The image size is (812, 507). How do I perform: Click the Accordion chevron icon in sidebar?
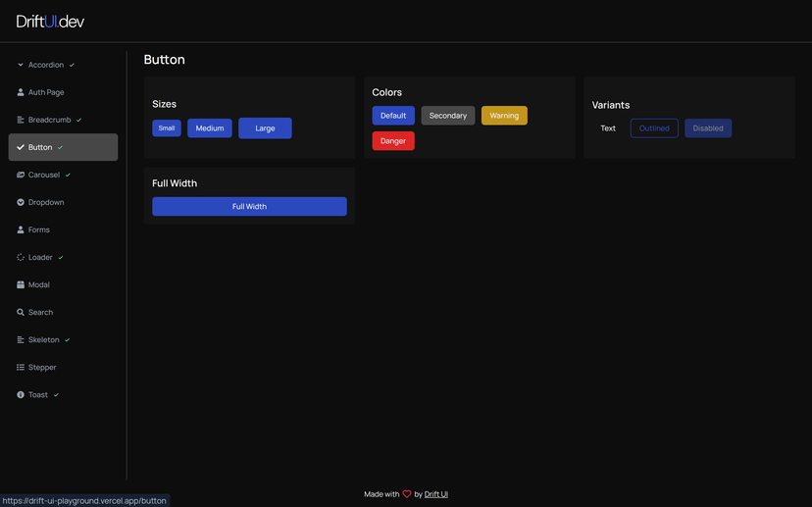(x=21, y=65)
